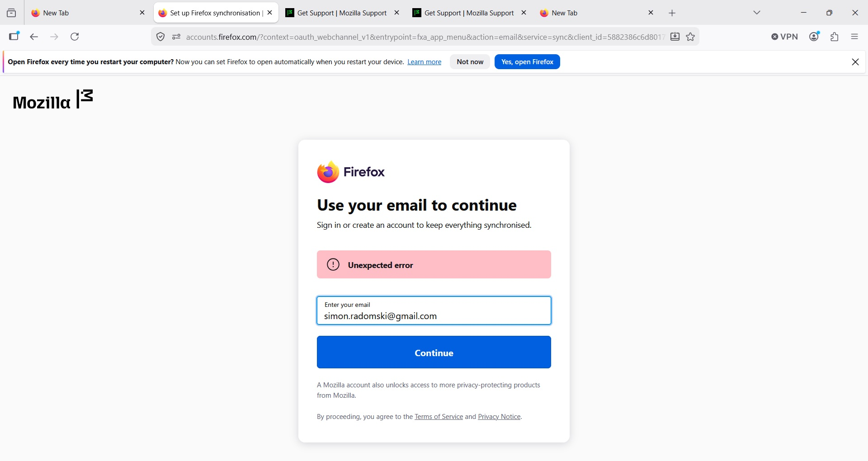868x461 pixels.
Task: Expand the list all tabs dropdown
Action: click(x=757, y=13)
